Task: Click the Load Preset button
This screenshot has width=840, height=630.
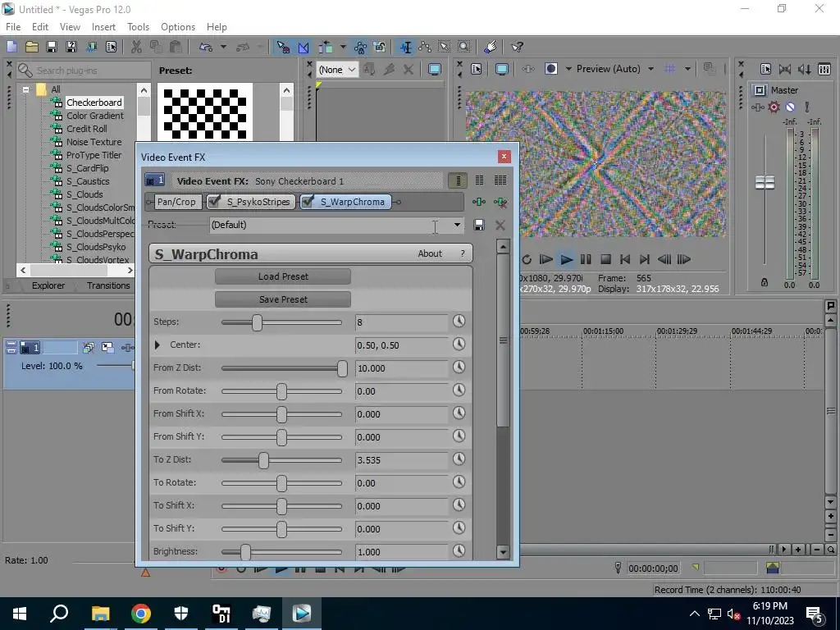Action: (283, 276)
